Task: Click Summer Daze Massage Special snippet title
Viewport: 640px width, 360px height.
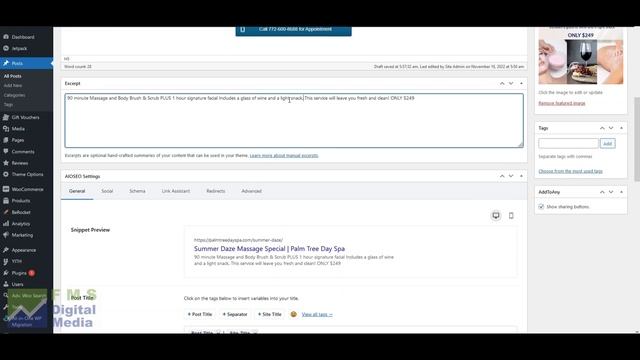Action: pos(269,249)
